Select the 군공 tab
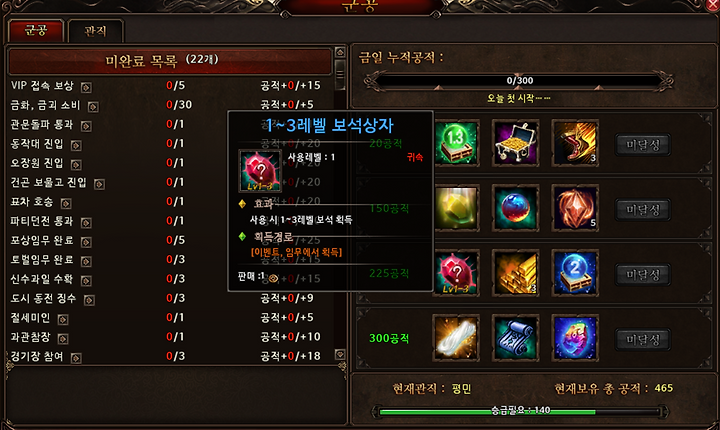 (x=36, y=31)
